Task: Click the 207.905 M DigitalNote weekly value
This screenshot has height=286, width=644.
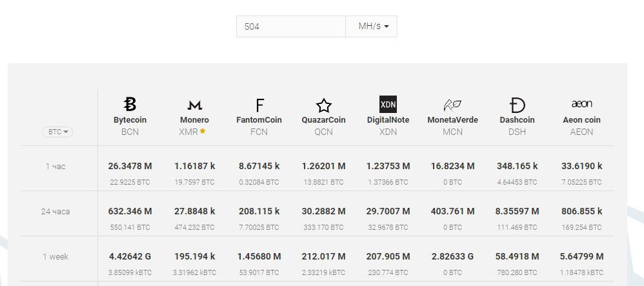Action: tap(388, 257)
